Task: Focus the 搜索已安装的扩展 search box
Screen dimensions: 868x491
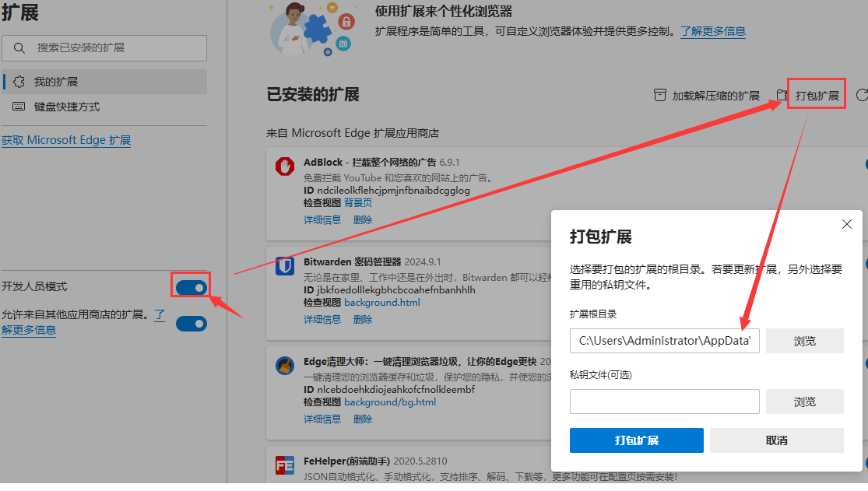Action: point(104,48)
